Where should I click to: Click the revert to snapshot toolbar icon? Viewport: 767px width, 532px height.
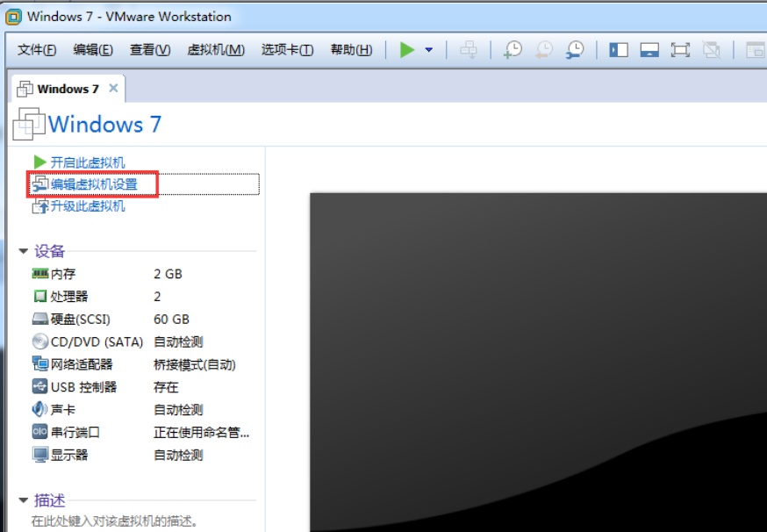tap(544, 49)
